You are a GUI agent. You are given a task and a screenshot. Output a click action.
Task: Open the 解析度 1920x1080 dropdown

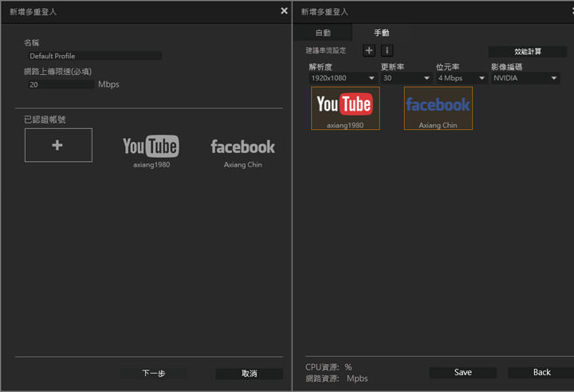point(343,78)
